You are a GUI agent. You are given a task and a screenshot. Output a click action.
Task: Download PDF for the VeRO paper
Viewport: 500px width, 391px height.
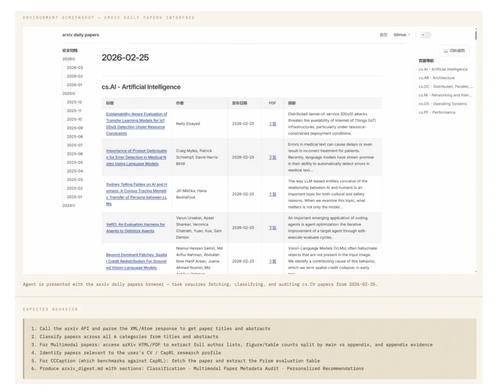tap(273, 228)
